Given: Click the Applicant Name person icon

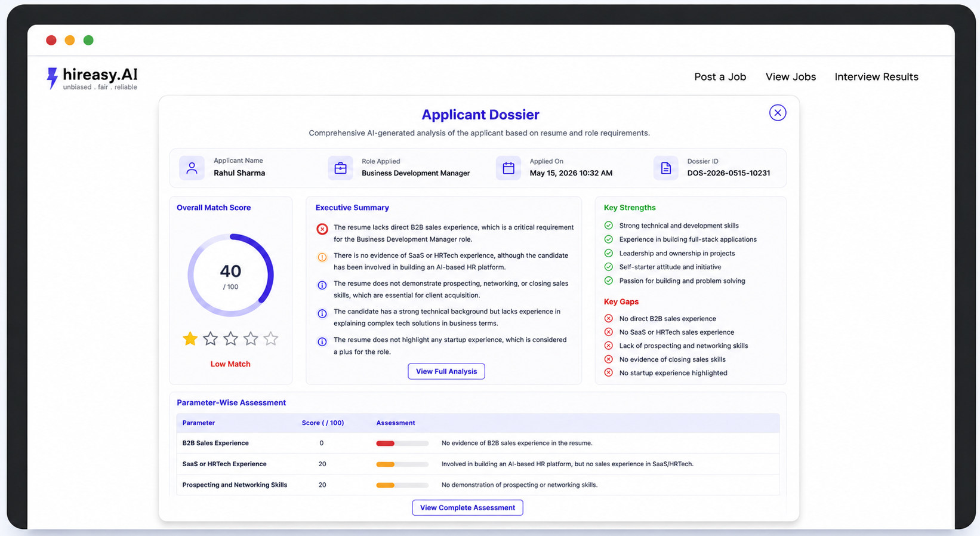Looking at the screenshot, I should tap(192, 168).
